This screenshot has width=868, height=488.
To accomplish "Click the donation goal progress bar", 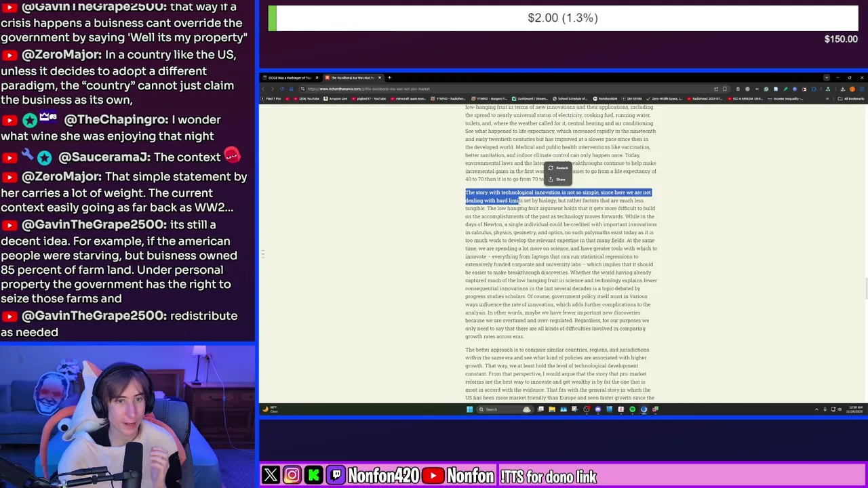I will pyautogui.click(x=563, y=18).
